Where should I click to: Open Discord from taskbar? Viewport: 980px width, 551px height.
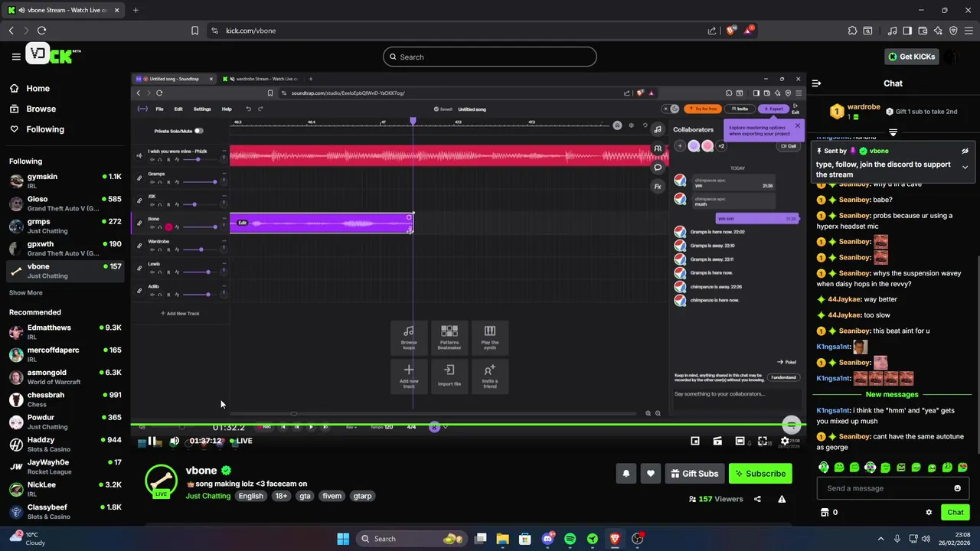pyautogui.click(x=547, y=539)
